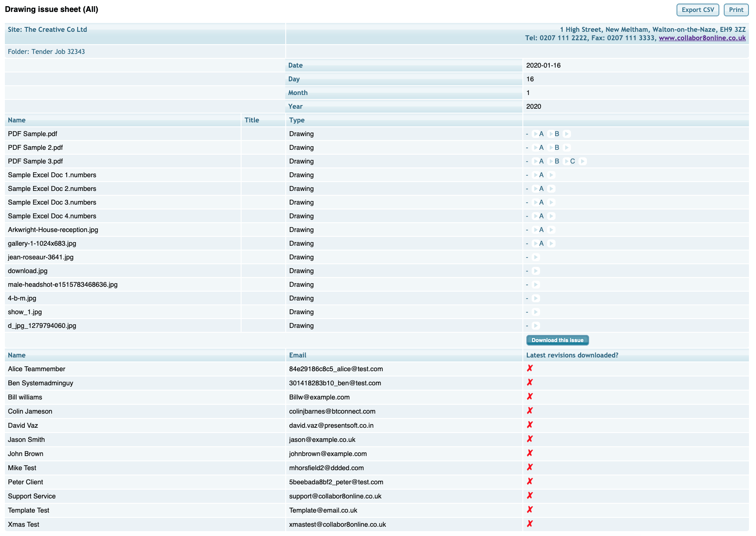The height and width of the screenshot is (536, 756).
Task: Click the arrow after revision A in Sample Excel Doc 1.numbers row
Action: (x=551, y=175)
